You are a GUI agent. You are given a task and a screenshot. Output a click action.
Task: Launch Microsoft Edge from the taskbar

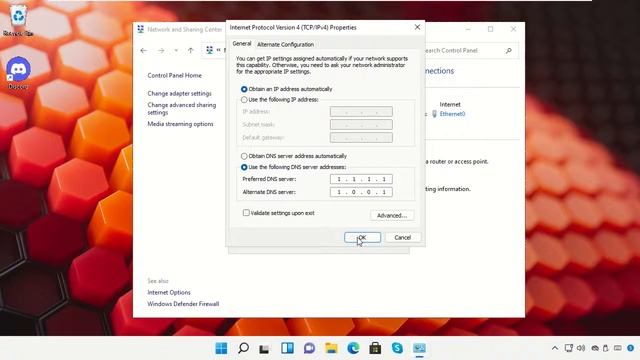(353, 348)
